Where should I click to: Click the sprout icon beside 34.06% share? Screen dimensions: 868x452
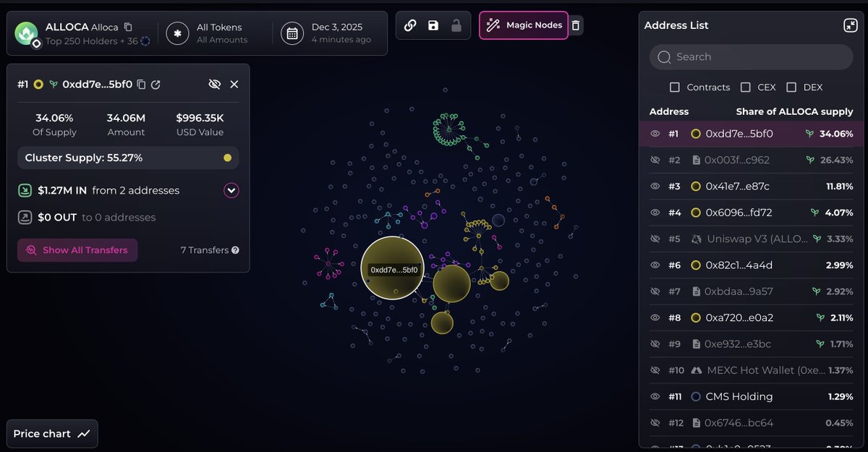click(810, 134)
